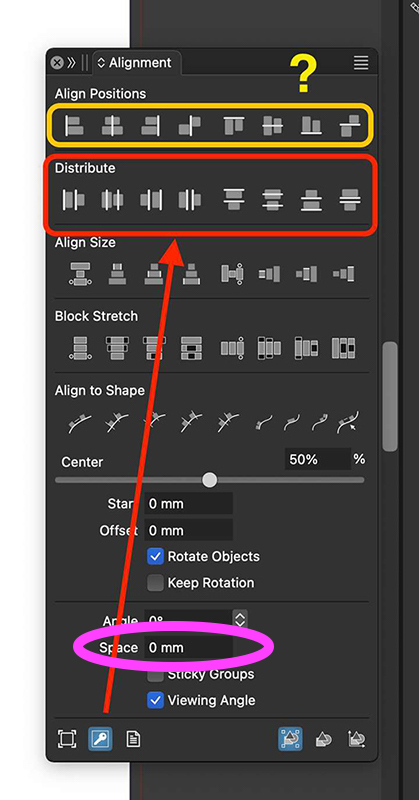Activate the key object lock icon

pos(100,739)
